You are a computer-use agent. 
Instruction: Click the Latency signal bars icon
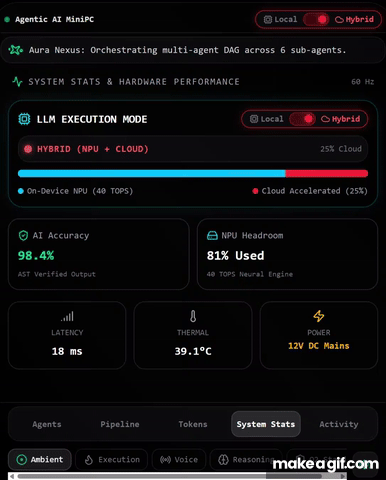pos(67,316)
